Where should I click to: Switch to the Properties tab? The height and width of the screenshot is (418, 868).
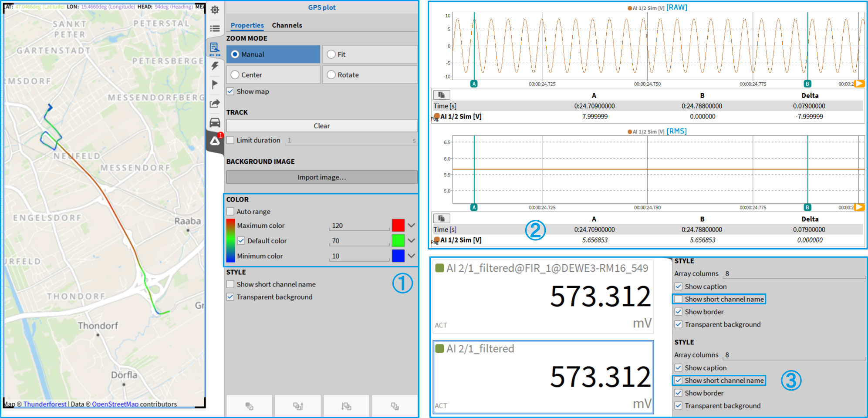(247, 25)
